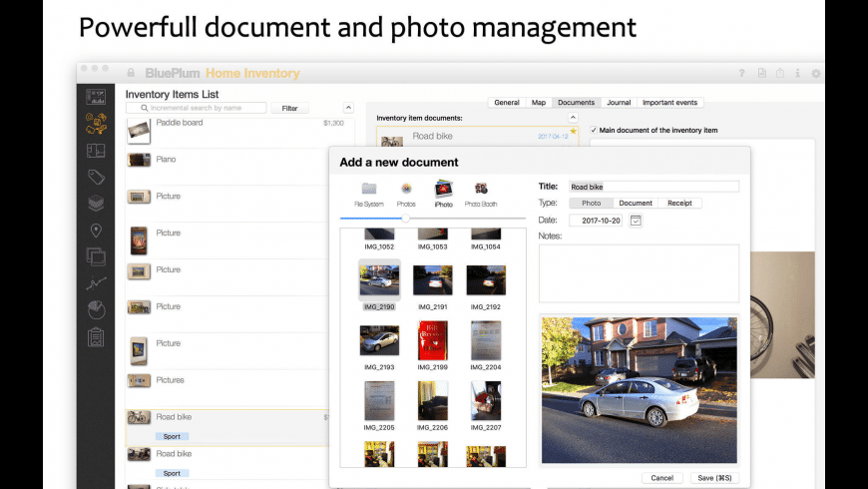This screenshot has height=489, width=868.
Task: Set document type to Receipt
Action: point(680,204)
